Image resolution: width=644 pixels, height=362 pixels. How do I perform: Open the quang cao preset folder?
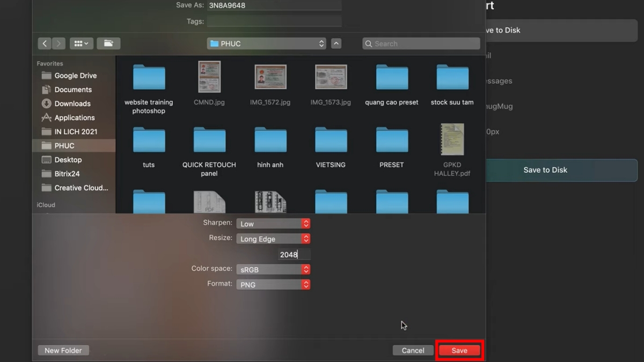pos(392,77)
